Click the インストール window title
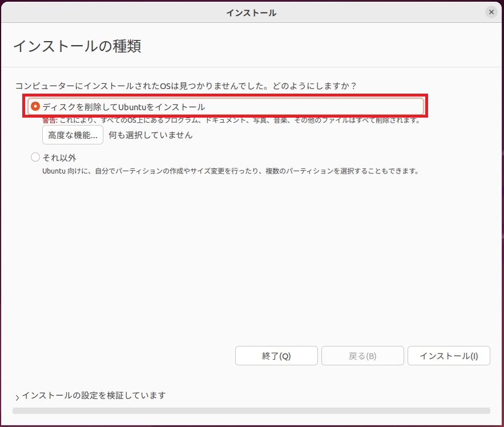This screenshot has width=504, height=427. click(x=251, y=13)
